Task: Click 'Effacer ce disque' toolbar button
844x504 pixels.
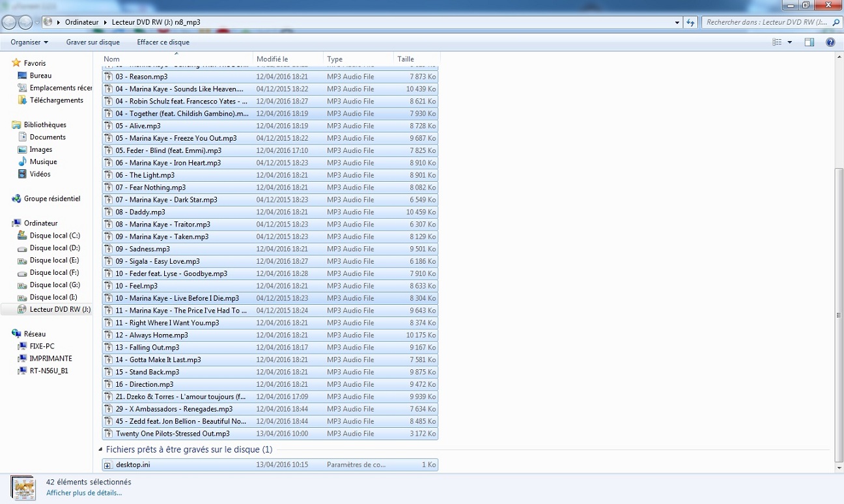Action: (x=163, y=42)
